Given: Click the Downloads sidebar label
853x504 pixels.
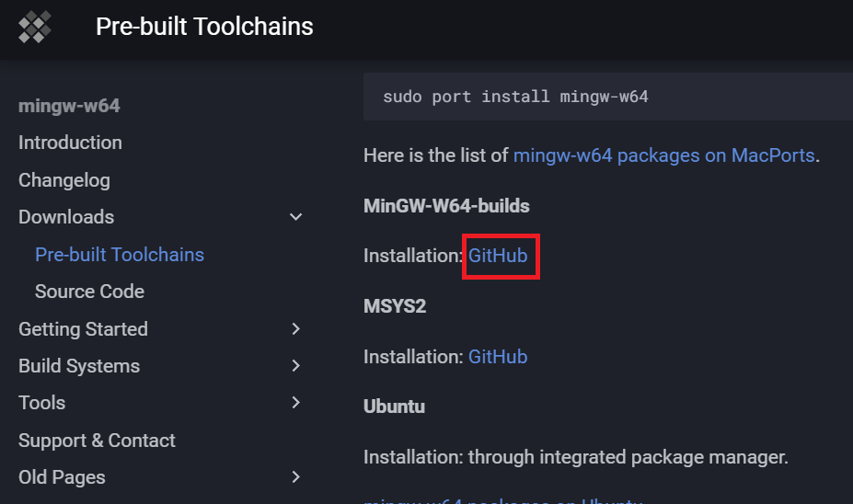Looking at the screenshot, I should (x=66, y=217).
